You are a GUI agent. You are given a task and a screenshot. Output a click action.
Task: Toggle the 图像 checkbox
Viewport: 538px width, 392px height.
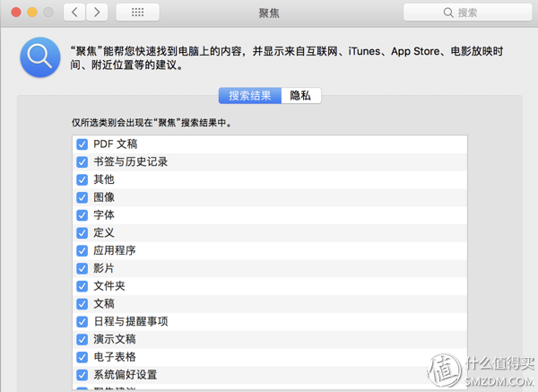point(82,197)
